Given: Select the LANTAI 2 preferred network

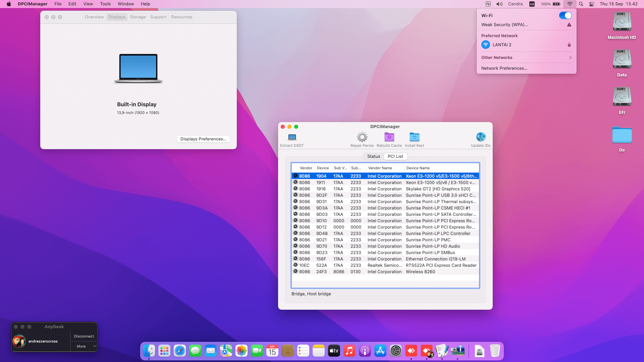Looking at the screenshot, I should point(527,45).
